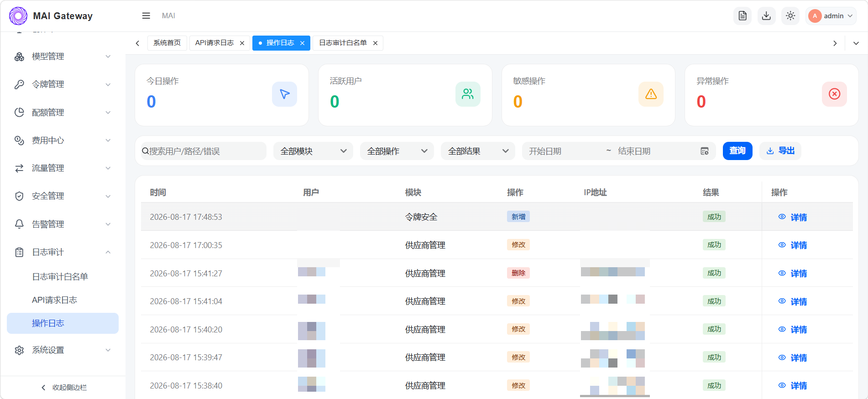
Task: Focus the 搜索用户/路径/错误 search field
Action: coord(204,151)
